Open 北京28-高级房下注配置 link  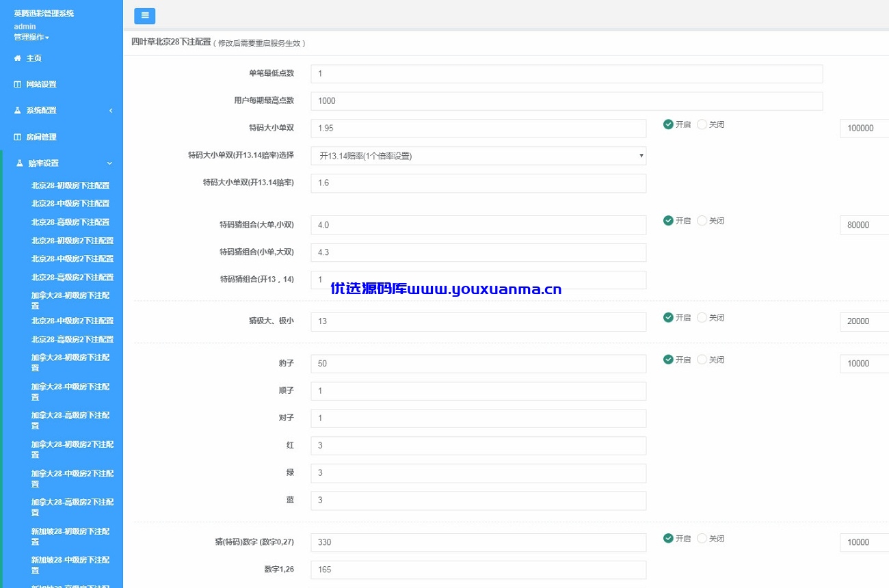click(70, 222)
